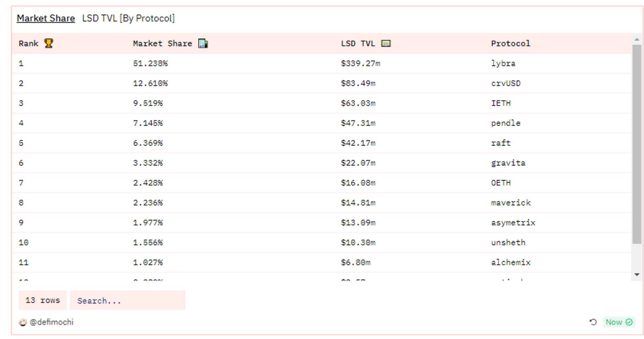
Task: Click the refresh arrow icon near Now
Action: click(593, 322)
